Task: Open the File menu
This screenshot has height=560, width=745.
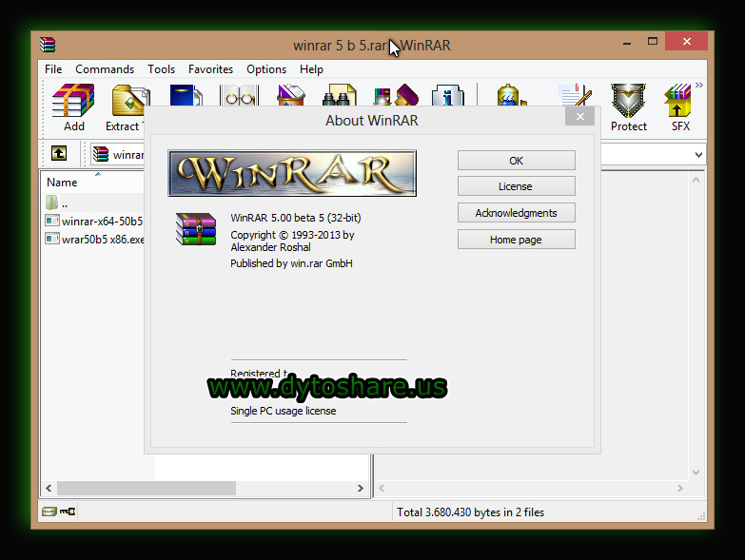Action: pos(53,69)
